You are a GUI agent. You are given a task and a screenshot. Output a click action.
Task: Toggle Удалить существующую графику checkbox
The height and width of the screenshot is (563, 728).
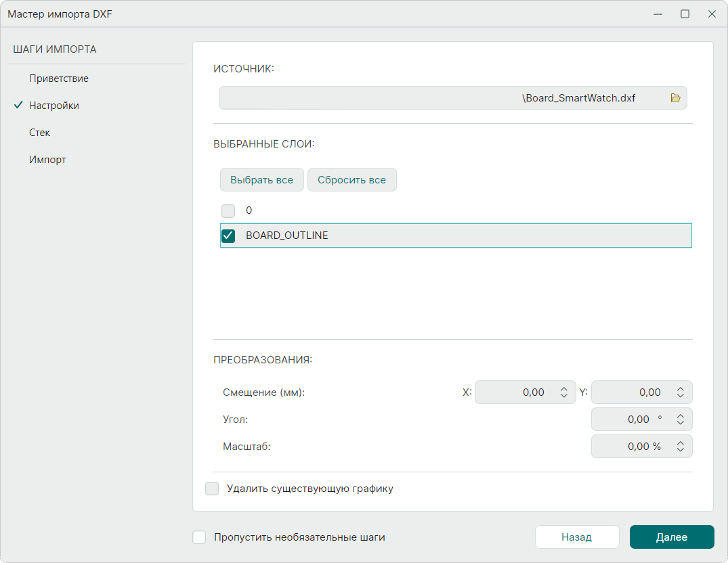[x=212, y=489]
